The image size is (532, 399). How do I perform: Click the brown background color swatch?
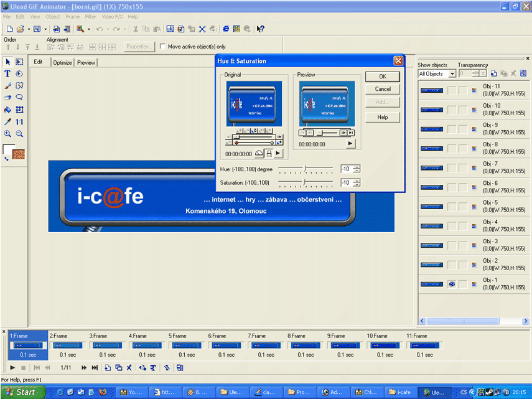(19, 154)
